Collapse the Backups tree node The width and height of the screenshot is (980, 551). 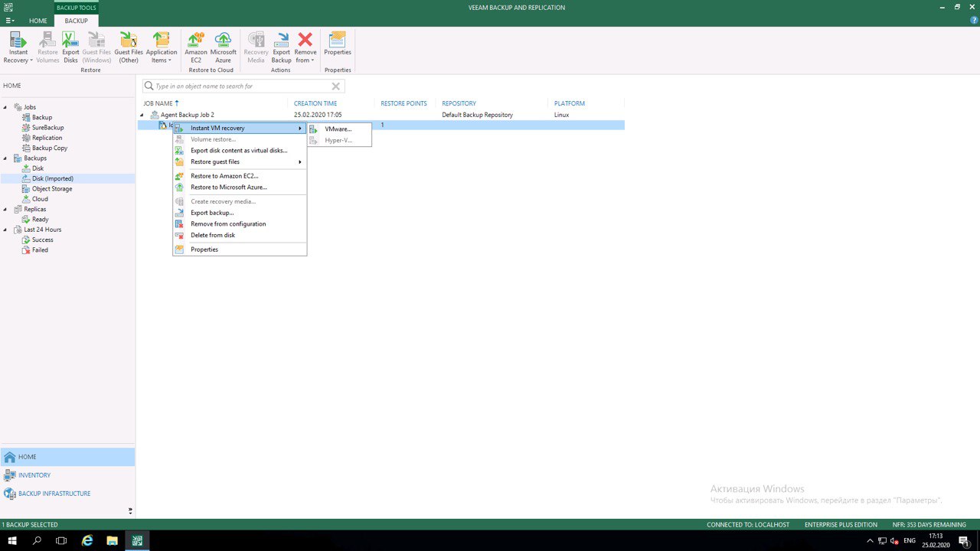click(x=5, y=158)
